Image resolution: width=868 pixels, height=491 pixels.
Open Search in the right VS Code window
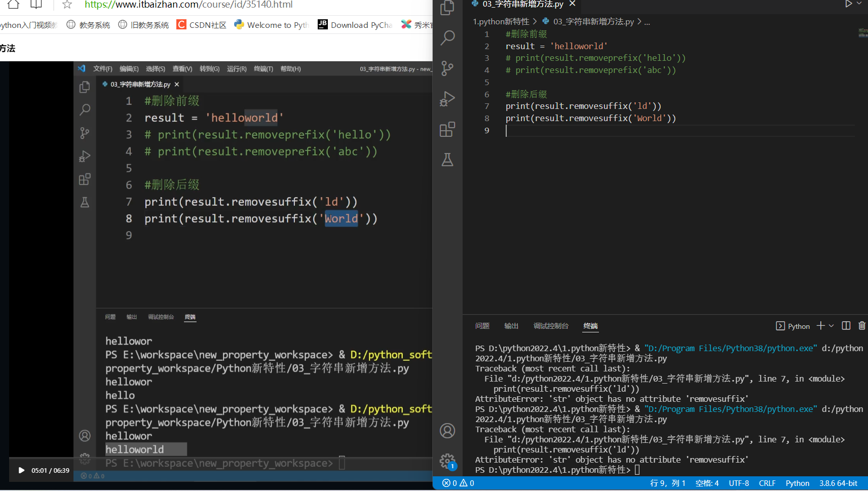(447, 37)
